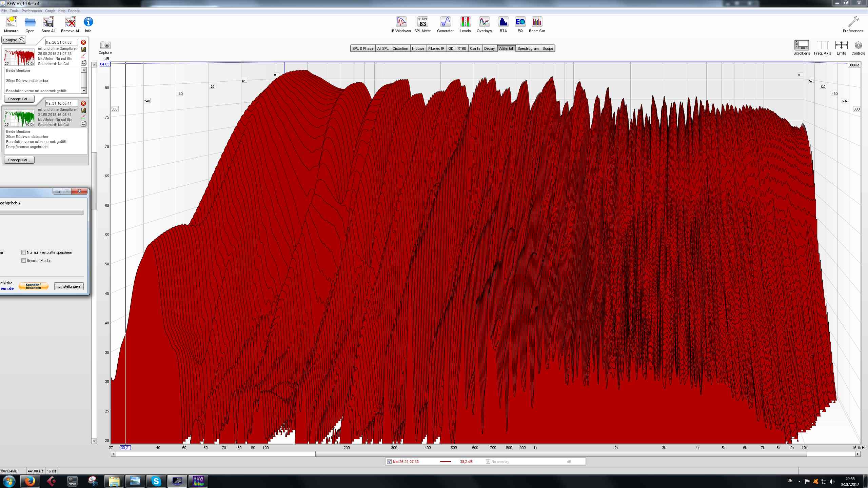Switch to the Spectrogram tab
Image resolution: width=868 pixels, height=488 pixels.
(528, 48)
